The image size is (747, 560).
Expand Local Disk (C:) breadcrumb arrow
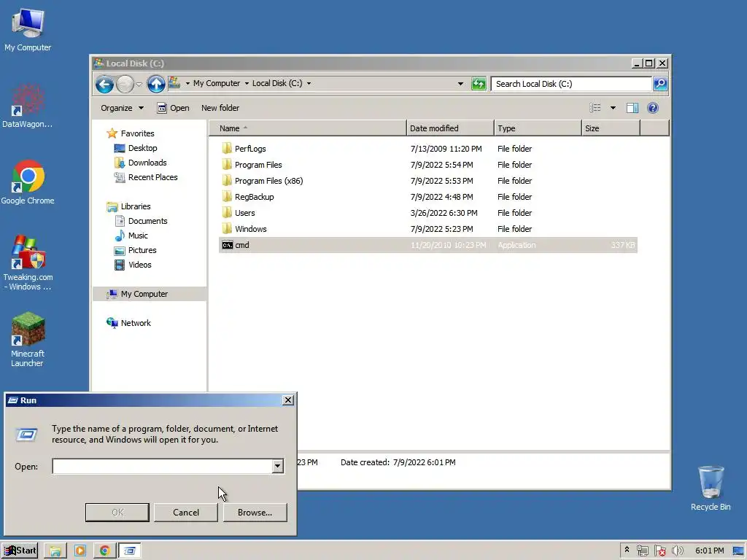pos(309,83)
